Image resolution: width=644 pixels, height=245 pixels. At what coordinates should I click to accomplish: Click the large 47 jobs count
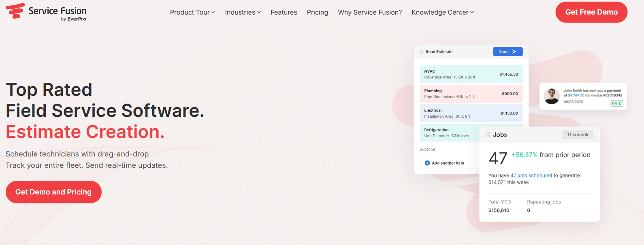(x=498, y=158)
